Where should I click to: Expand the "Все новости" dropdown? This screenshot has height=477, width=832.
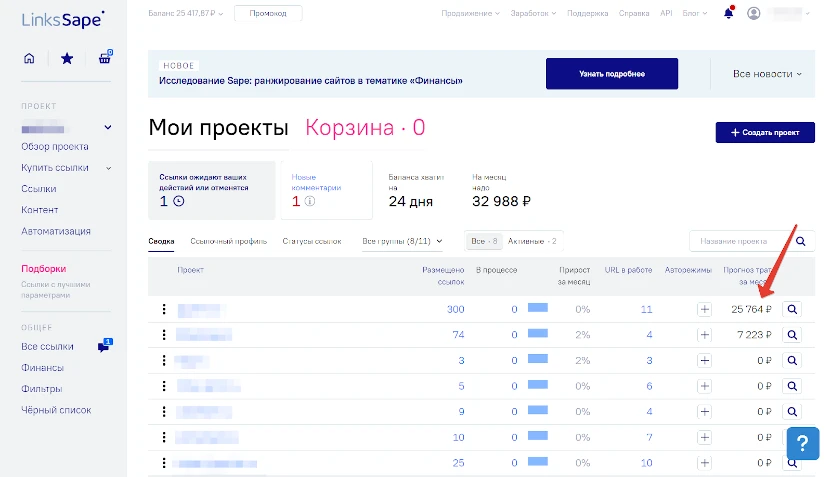pyautogui.click(x=767, y=74)
